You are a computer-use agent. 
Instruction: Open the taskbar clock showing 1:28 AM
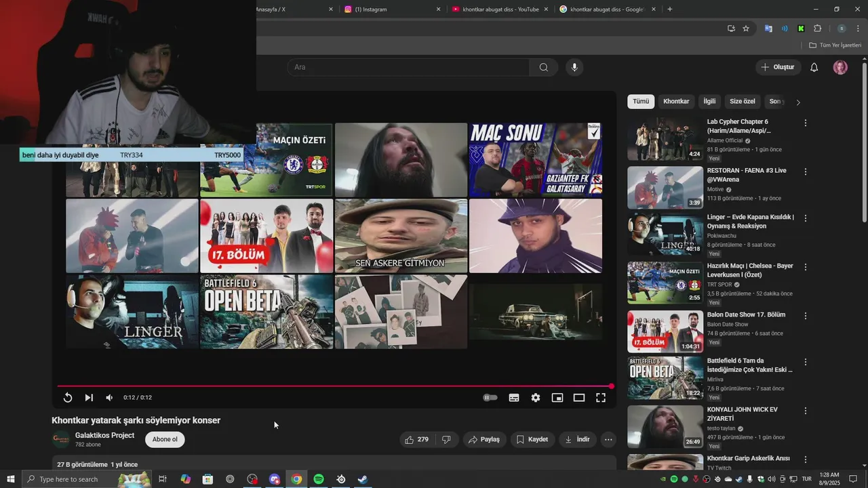(829, 479)
